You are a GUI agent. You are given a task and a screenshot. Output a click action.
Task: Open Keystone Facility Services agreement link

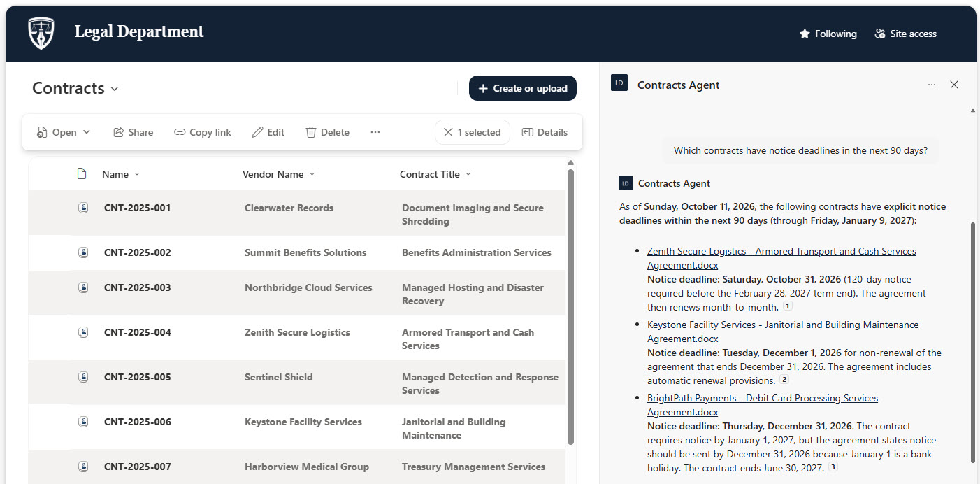(x=783, y=332)
